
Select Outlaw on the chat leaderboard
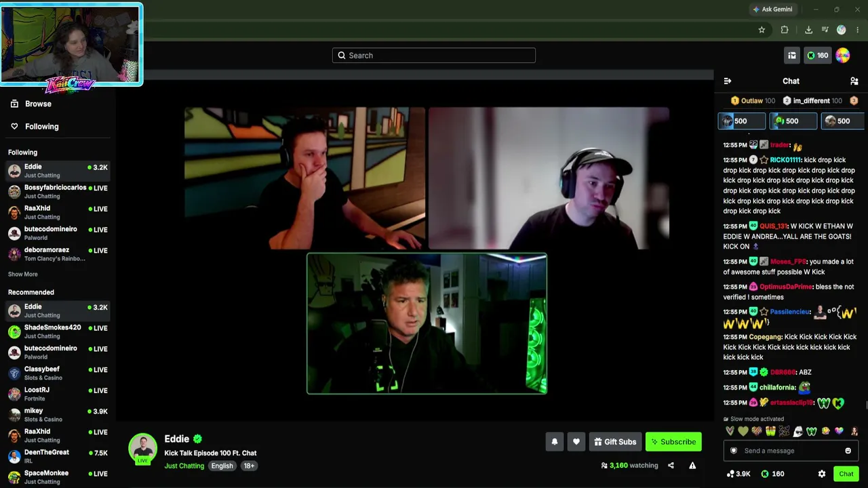(753, 101)
